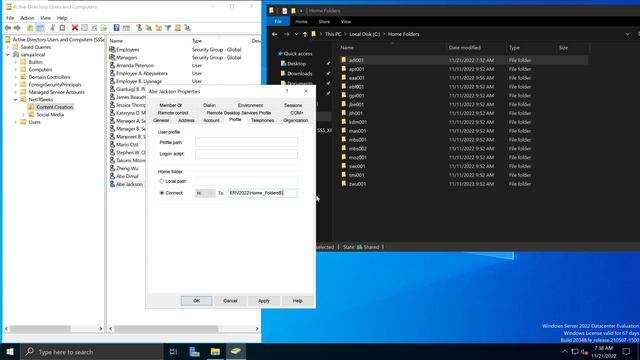Collapse the sanuja.local domain node
Viewport: 640px width, 360px height.
tap(8, 55)
